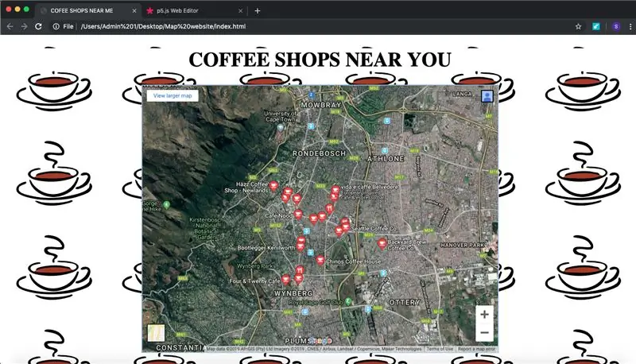Viewport: 636px width, 364px height.
Task: Click the LANGA area label
Action: pyautogui.click(x=462, y=94)
